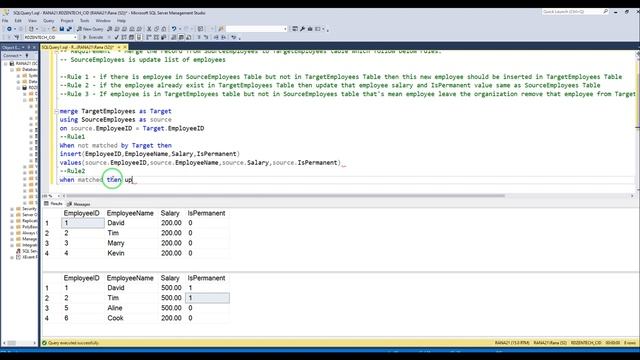Viewport: 640px width, 360px height.
Task: Click the editor horizontal scrollbar
Action: coord(286,196)
